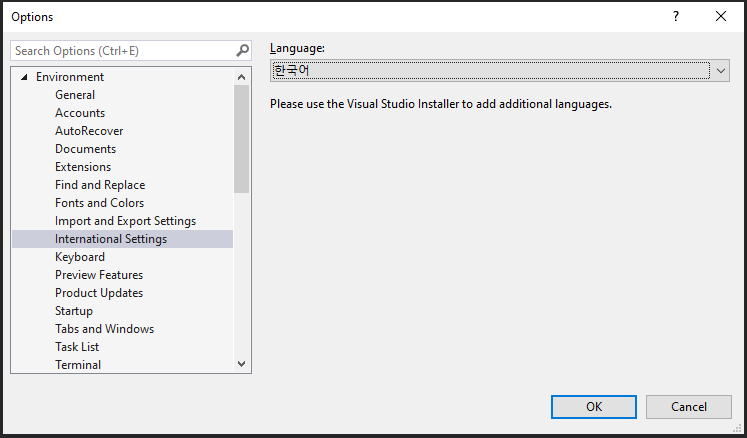
Task: Select the Environment category
Action: 70,77
